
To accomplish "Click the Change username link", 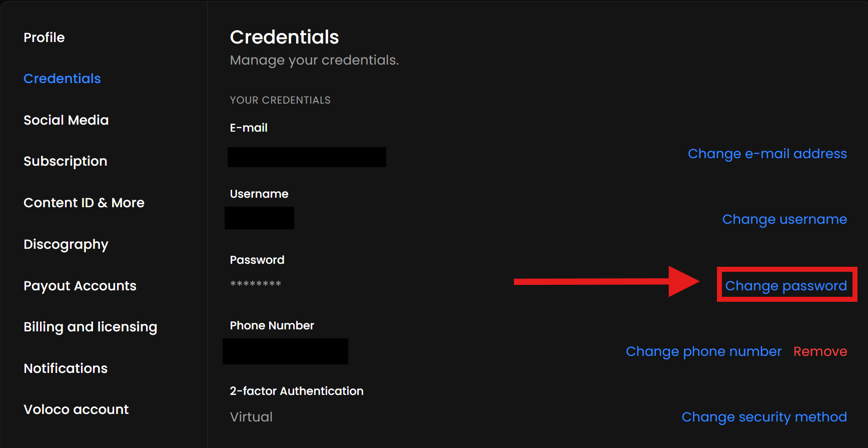I will point(784,219).
